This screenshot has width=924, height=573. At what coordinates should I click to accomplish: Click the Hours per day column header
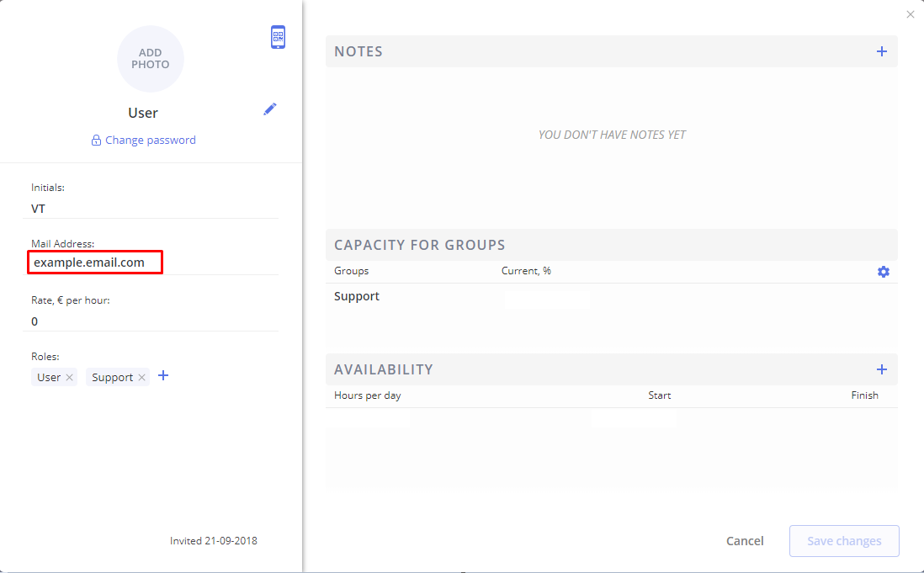367,395
